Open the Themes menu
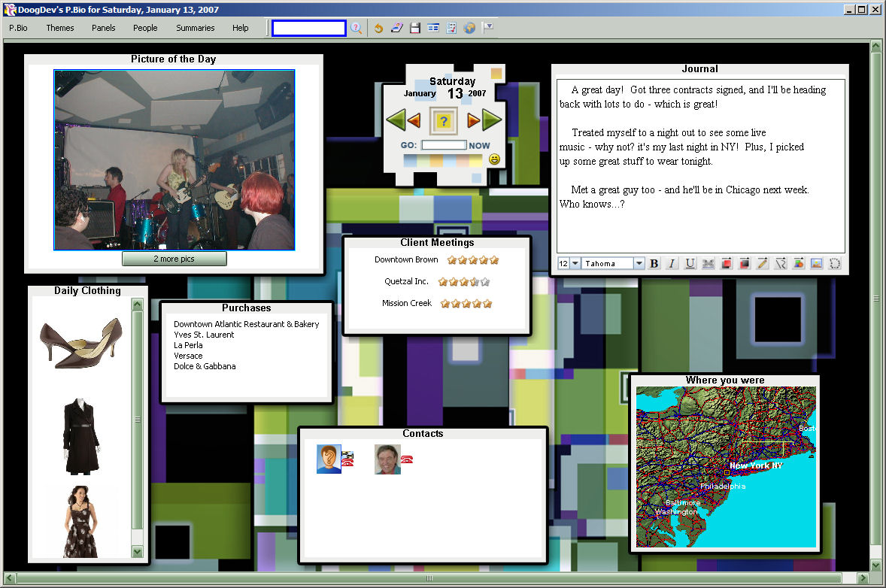Screen dimensions: 886x588 (x=60, y=28)
